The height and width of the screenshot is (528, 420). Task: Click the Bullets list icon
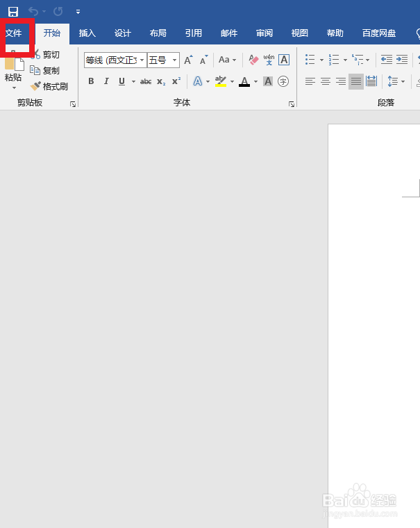(310, 60)
